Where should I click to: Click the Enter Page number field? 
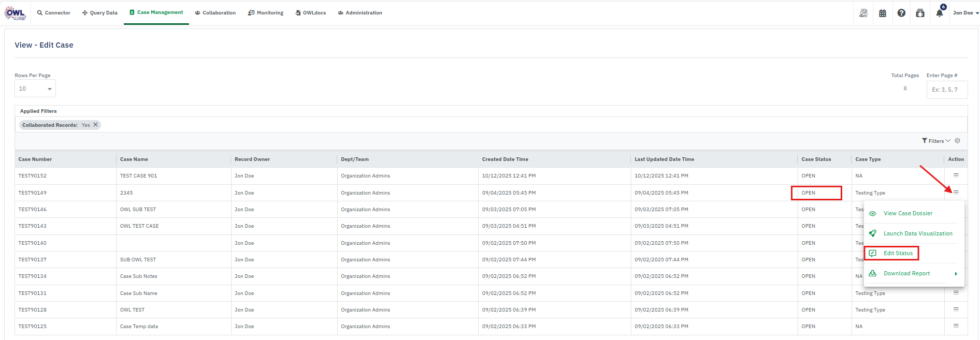click(x=946, y=90)
